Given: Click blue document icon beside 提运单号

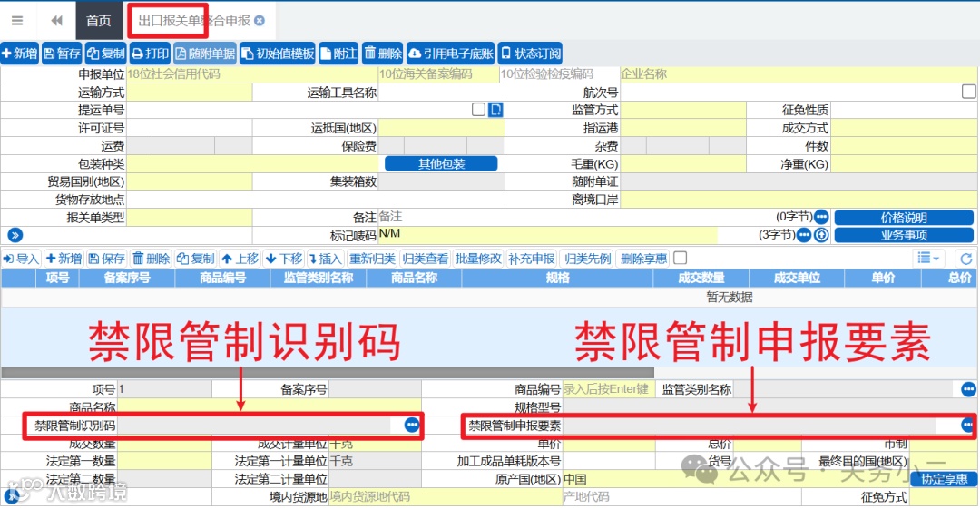Looking at the screenshot, I should tap(495, 110).
